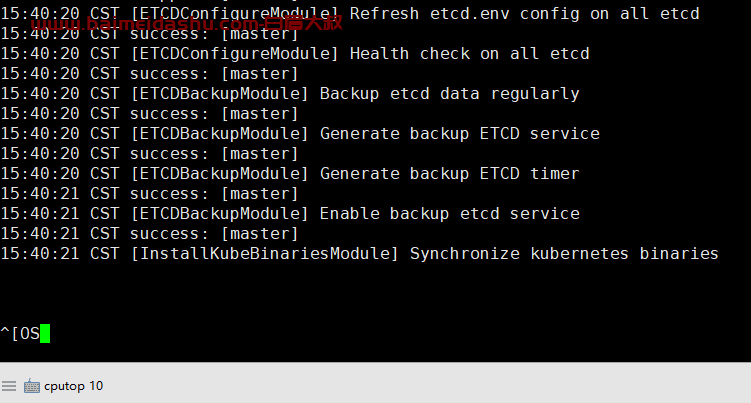Viewport: 751px width, 403px height.
Task: Click the keyboard icon beside cputop 10
Action: [32, 386]
